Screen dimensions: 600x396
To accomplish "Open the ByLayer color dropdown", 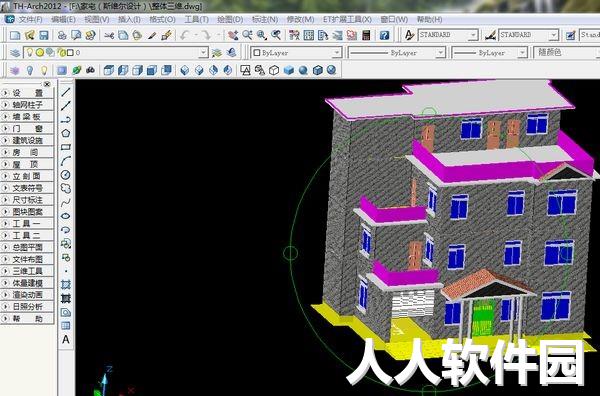I will (296, 52).
